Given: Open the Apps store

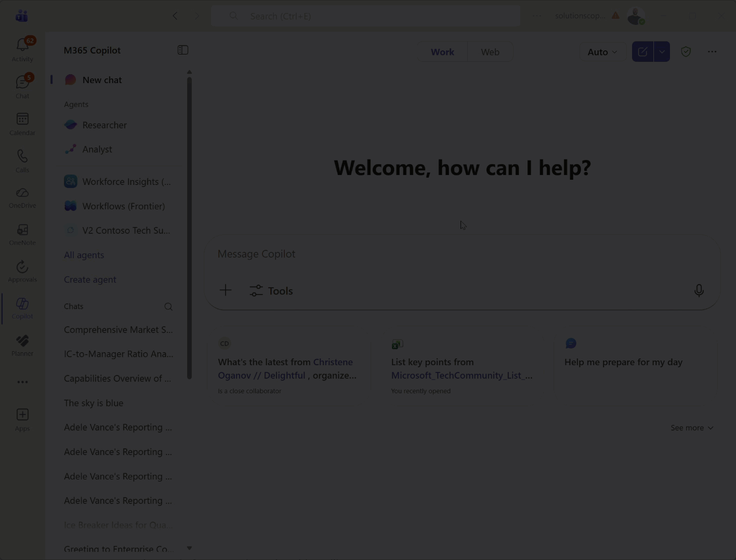Looking at the screenshot, I should (x=22, y=420).
